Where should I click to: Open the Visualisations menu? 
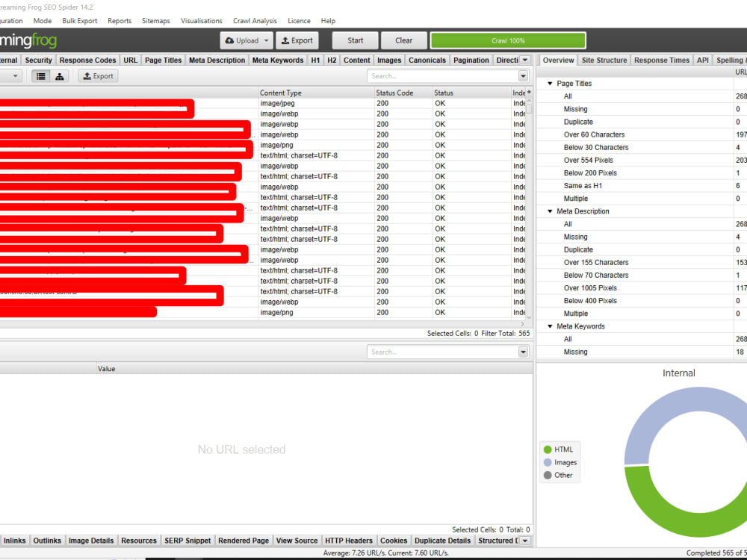coord(202,21)
